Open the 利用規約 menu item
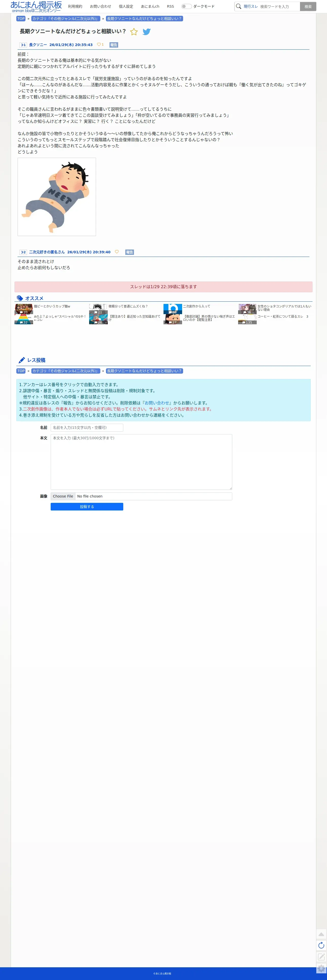This screenshot has height=980, width=327. [75, 6]
